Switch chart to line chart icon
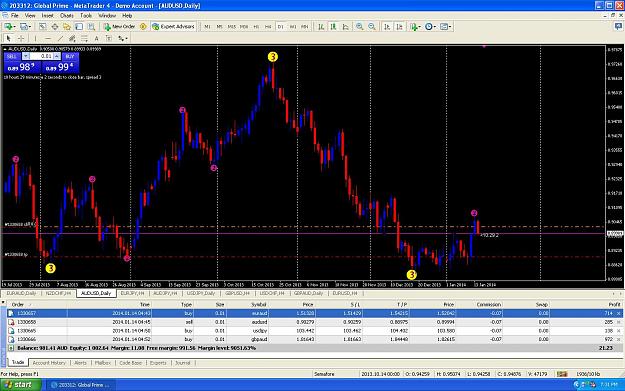Image resolution: width=625 pixels, height=391 pixels. click(346, 27)
